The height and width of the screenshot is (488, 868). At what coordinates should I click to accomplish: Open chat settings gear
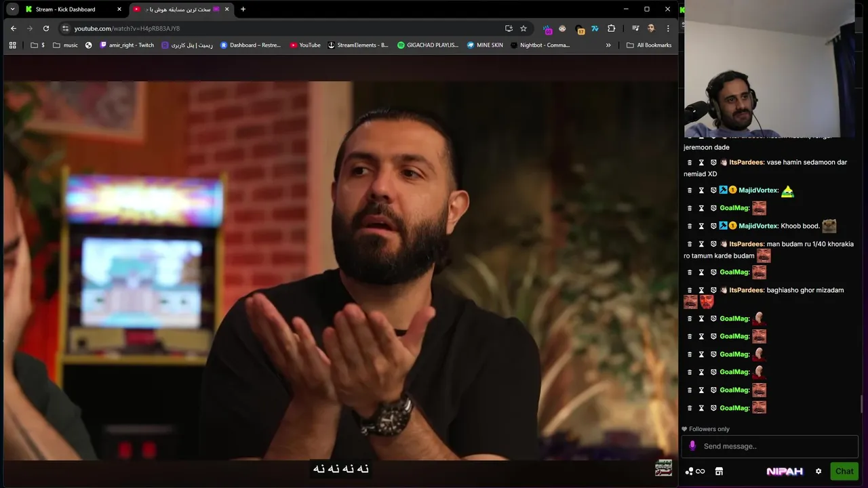point(818,471)
